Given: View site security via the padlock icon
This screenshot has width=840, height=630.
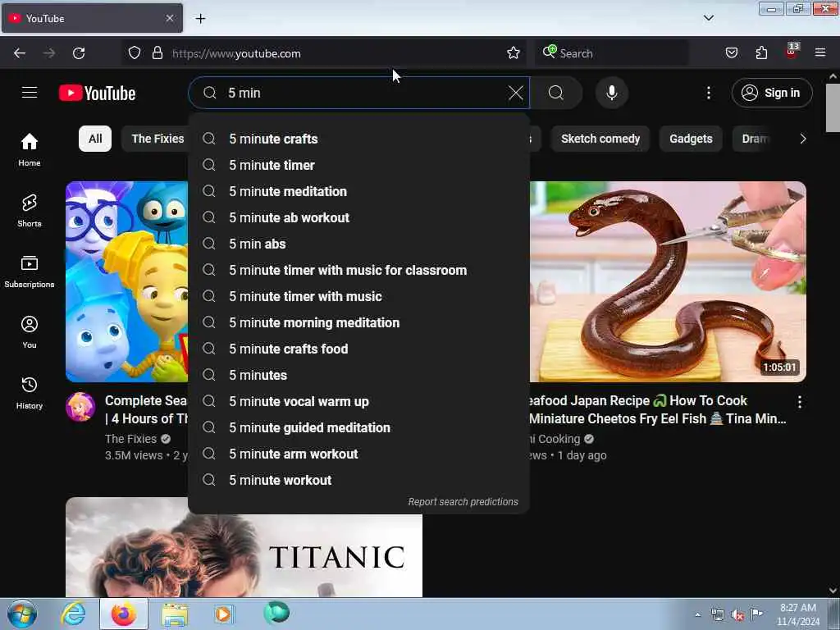Looking at the screenshot, I should 157,53.
